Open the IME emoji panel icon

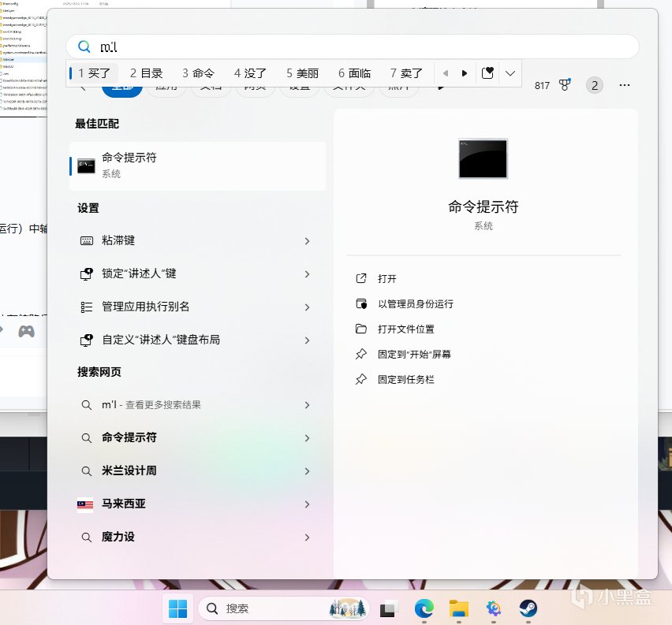pos(487,73)
